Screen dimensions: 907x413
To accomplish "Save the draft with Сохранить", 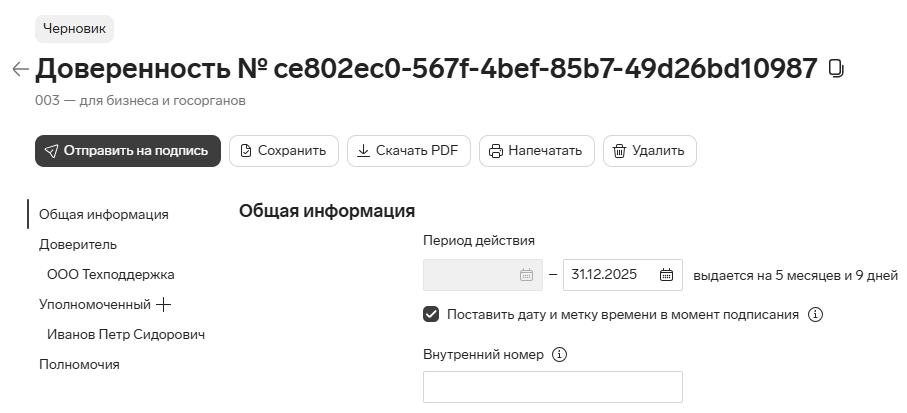I will pyautogui.click(x=283, y=151).
